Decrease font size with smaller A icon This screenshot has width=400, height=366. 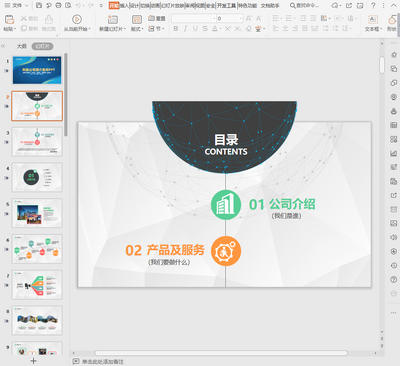pos(259,18)
